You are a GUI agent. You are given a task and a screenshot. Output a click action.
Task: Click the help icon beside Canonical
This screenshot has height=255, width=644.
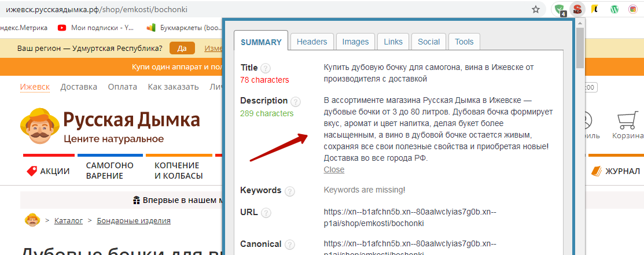tap(290, 245)
